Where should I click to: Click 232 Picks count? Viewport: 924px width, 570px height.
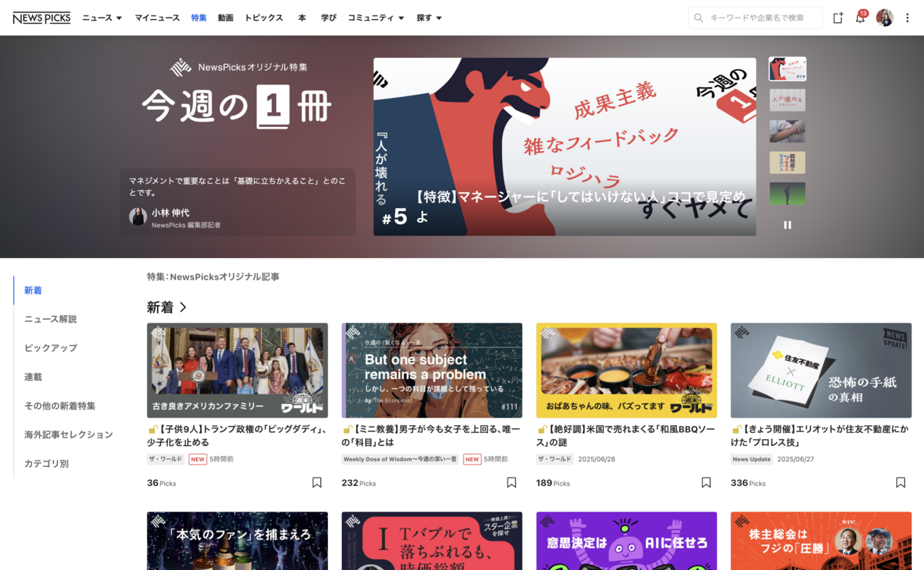(359, 483)
